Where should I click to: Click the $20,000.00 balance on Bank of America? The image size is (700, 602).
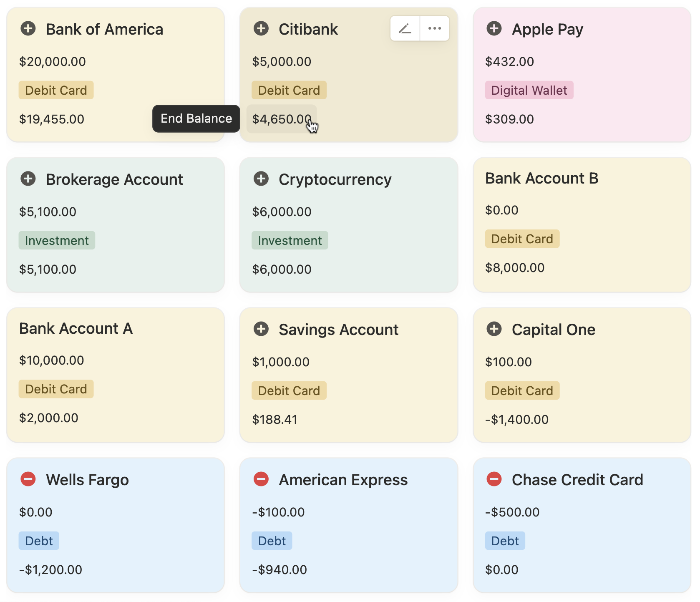point(53,62)
